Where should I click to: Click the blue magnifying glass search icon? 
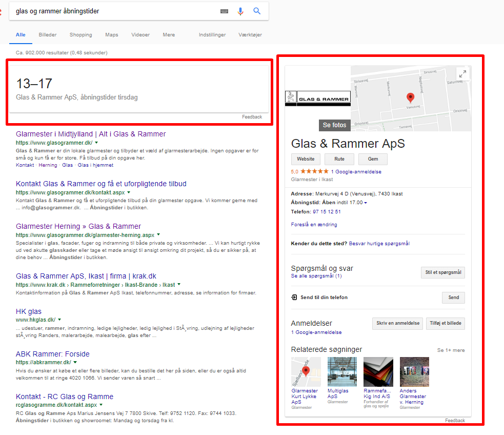pos(257,11)
